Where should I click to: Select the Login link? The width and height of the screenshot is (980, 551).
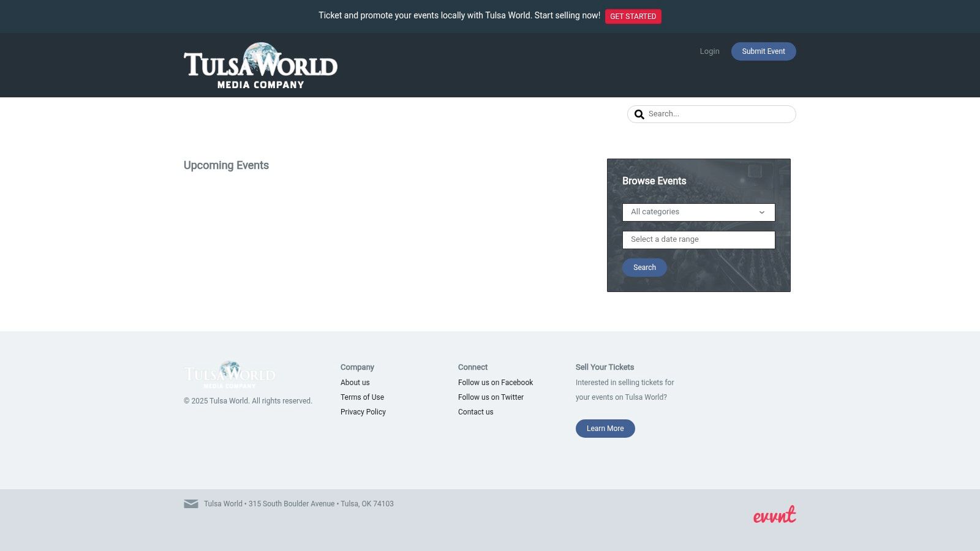[709, 51]
